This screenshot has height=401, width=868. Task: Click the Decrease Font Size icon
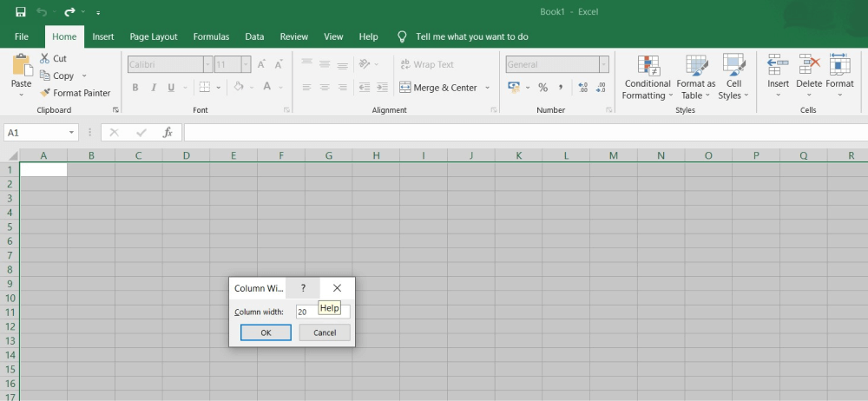tap(279, 64)
